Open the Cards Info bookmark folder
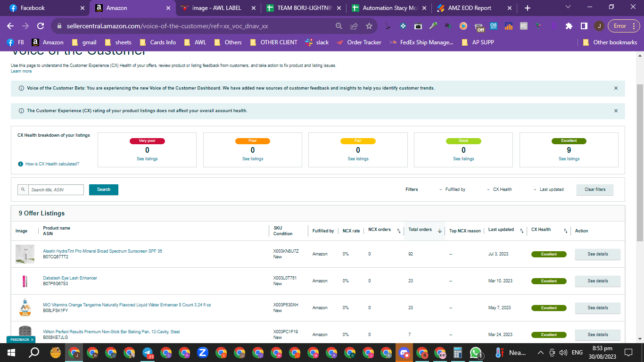 pos(157,42)
